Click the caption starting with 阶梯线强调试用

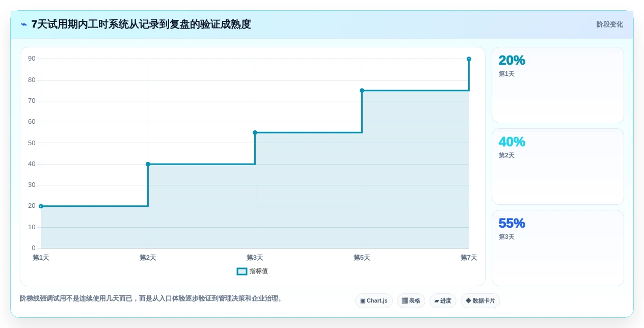click(151, 298)
